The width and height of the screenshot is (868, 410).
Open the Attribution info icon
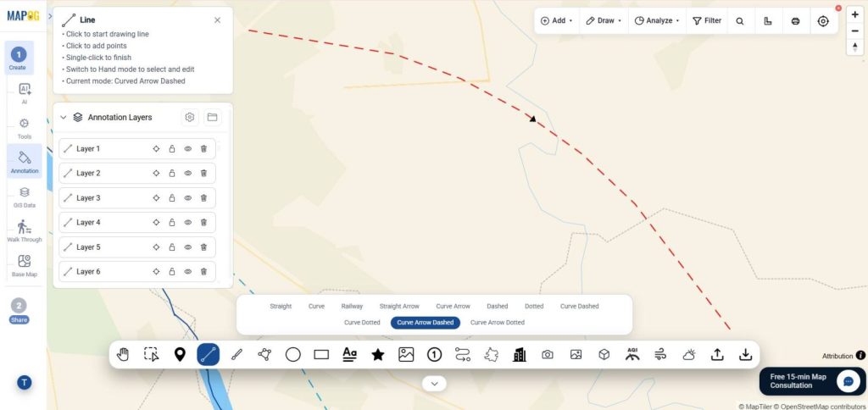click(860, 356)
